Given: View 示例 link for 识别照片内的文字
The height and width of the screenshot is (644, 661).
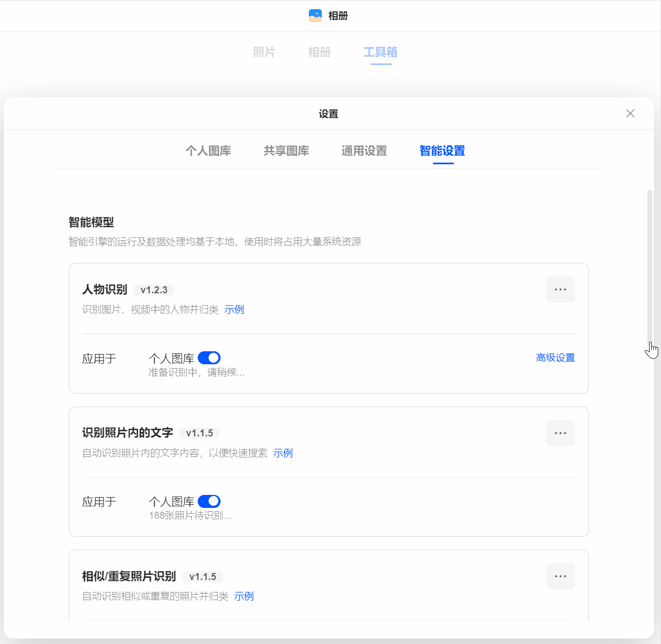Looking at the screenshot, I should pyautogui.click(x=283, y=453).
